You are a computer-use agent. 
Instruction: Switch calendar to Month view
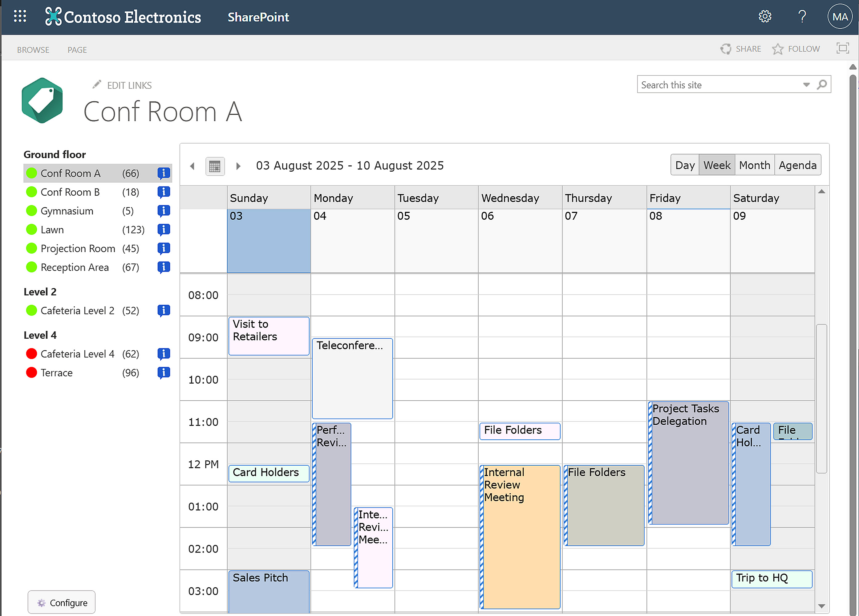click(755, 165)
